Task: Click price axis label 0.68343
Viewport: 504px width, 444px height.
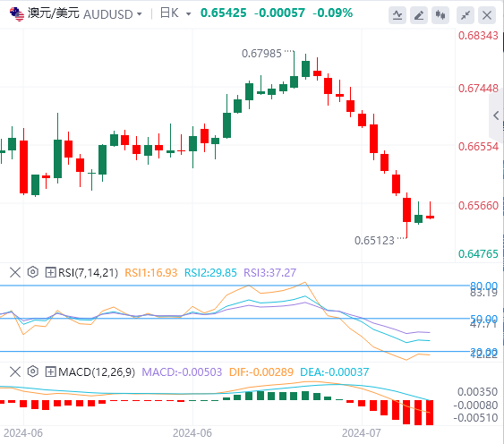Action: click(478, 36)
